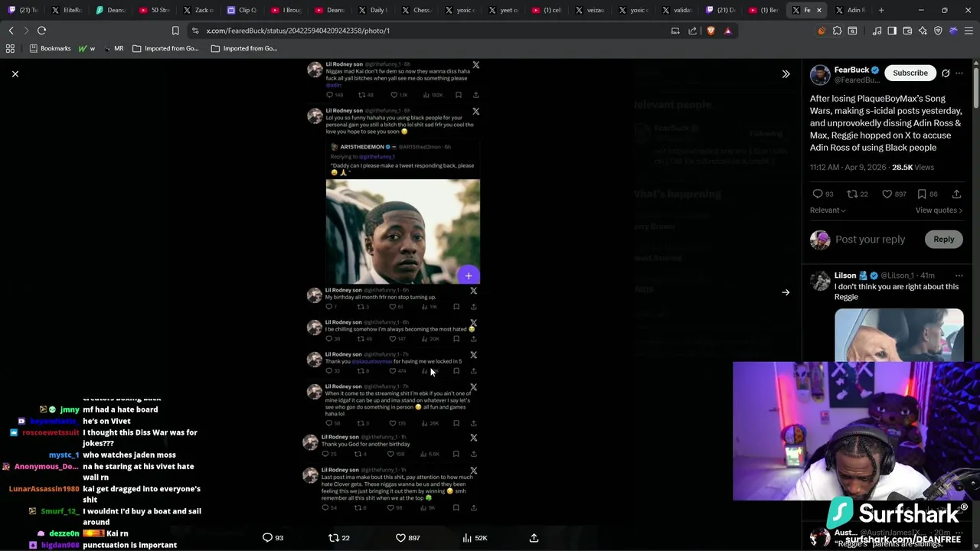Screen dimensions: 980x551
Task: Open the green W bookmark
Action: pyautogui.click(x=87, y=48)
